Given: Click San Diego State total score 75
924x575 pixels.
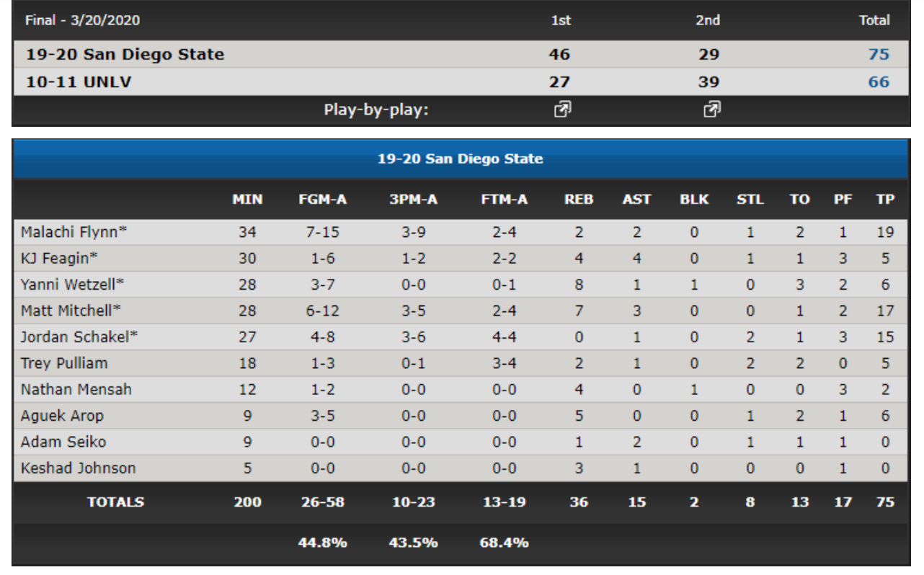Looking at the screenshot, I should [879, 54].
